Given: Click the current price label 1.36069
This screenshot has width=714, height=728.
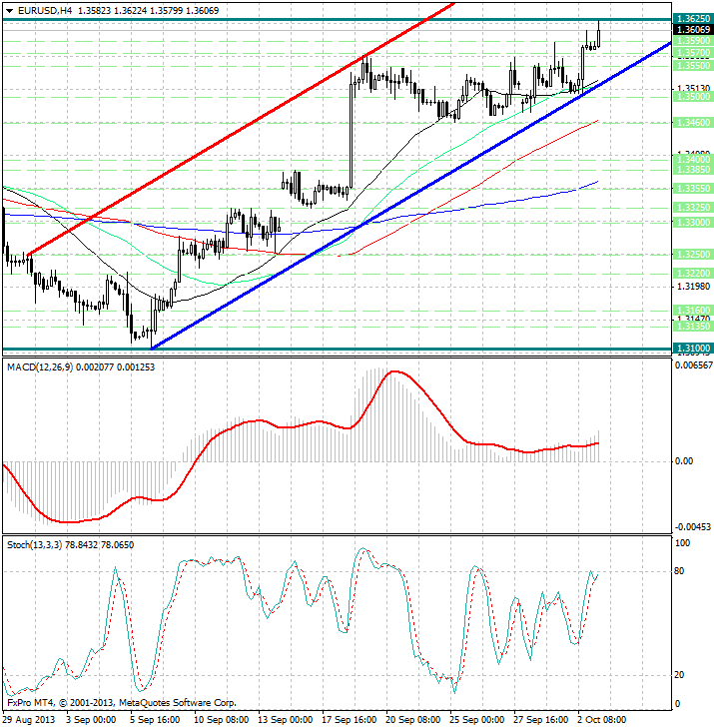Looking at the screenshot, I should click(x=693, y=30).
